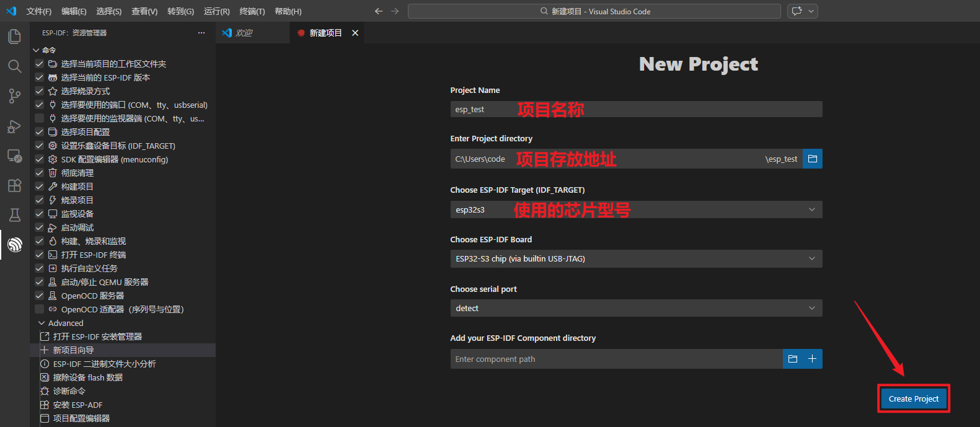The height and width of the screenshot is (427, 980).
Task: Click the monitor icon beside 监视设备
Action: click(53, 214)
